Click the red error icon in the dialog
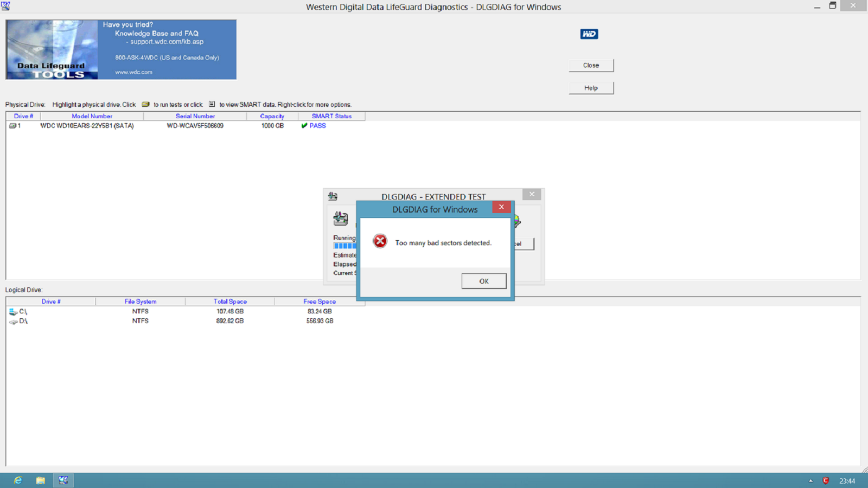Screen dimensions: 868x488 (x=380, y=241)
